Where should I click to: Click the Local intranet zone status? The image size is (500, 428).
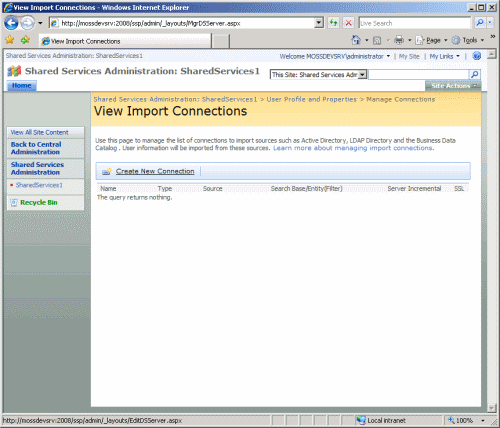click(381, 421)
